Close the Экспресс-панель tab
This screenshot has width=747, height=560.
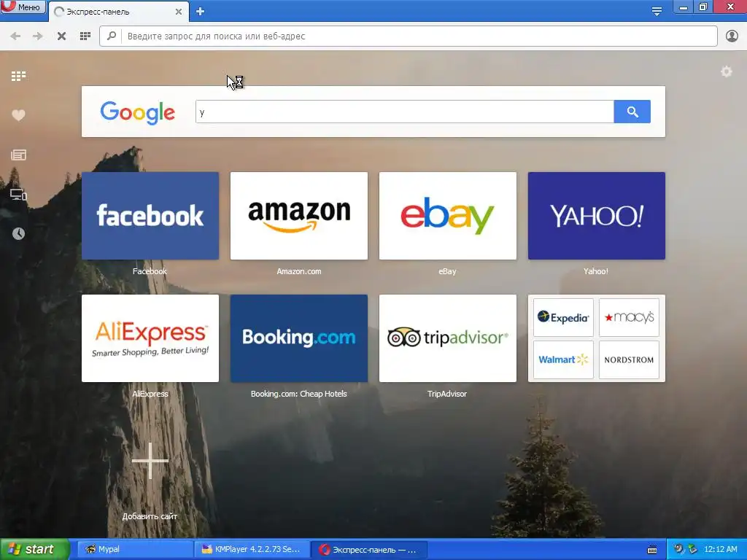click(x=179, y=12)
